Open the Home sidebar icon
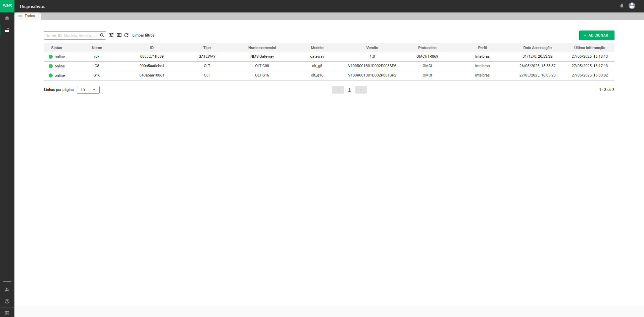644x317 pixels. pyautogui.click(x=7, y=18)
